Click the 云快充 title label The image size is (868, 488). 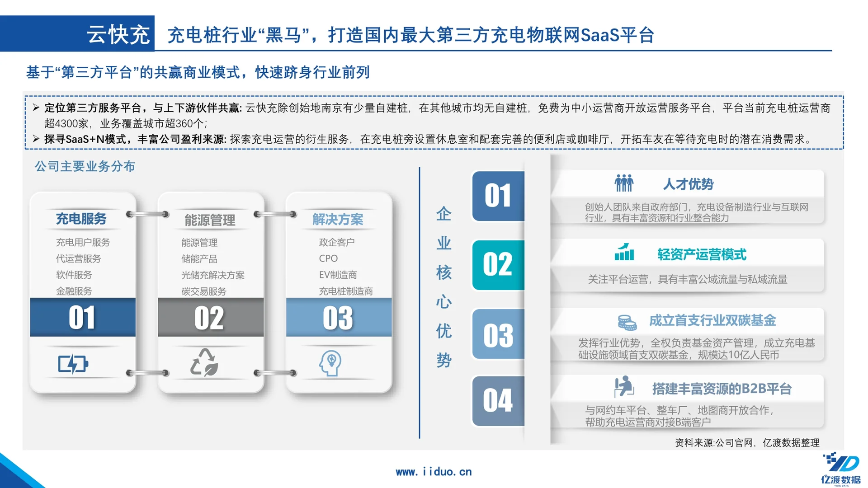click(x=118, y=34)
